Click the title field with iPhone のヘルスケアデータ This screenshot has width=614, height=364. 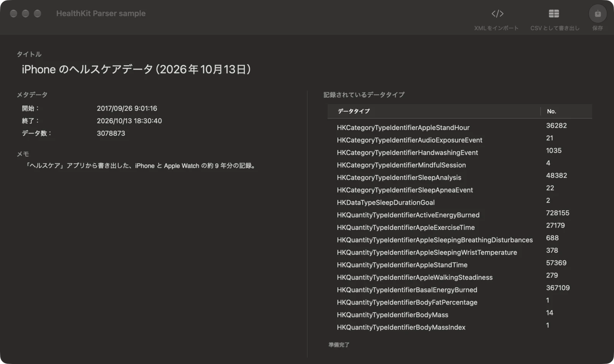[136, 69]
